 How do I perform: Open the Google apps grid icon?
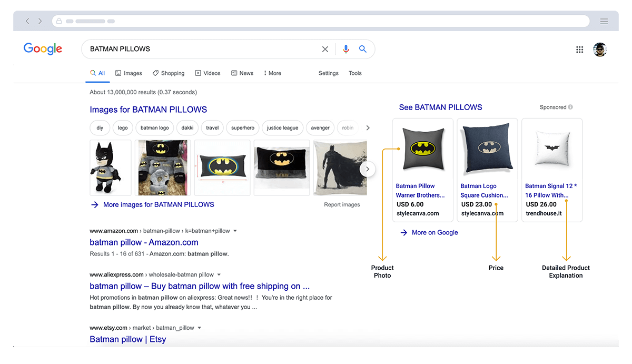coord(579,50)
